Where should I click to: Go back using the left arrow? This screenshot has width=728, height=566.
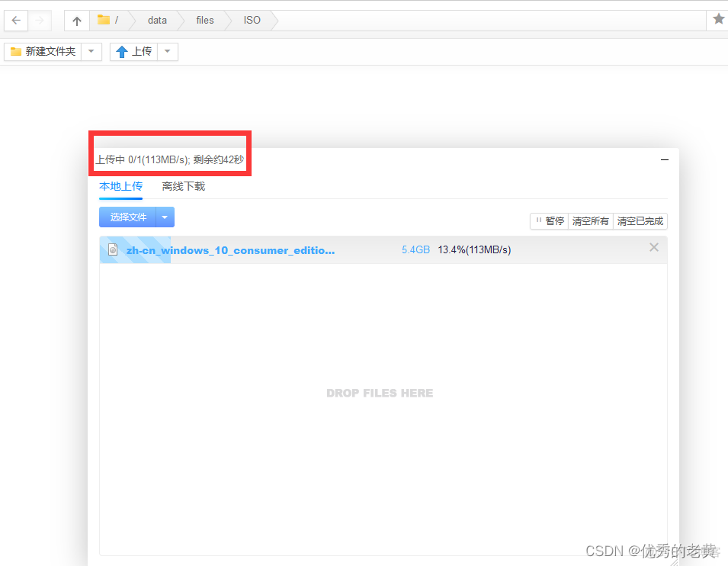pyautogui.click(x=16, y=21)
